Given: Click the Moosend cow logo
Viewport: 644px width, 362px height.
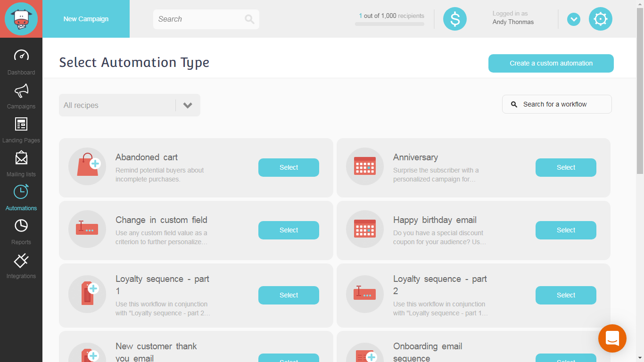Looking at the screenshot, I should pos(21,19).
